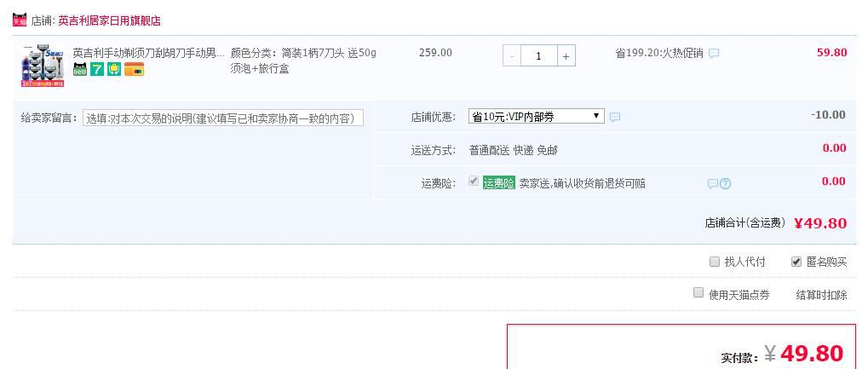Click the 颜色分类 简装1柄7刀头 variant text

(303, 61)
